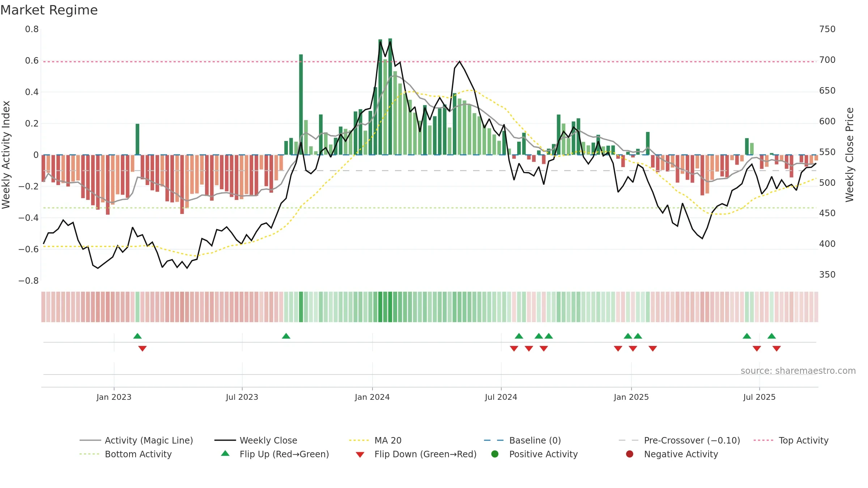Click Negative Activity legend label
The height and width of the screenshot is (488, 868).
[x=681, y=454]
